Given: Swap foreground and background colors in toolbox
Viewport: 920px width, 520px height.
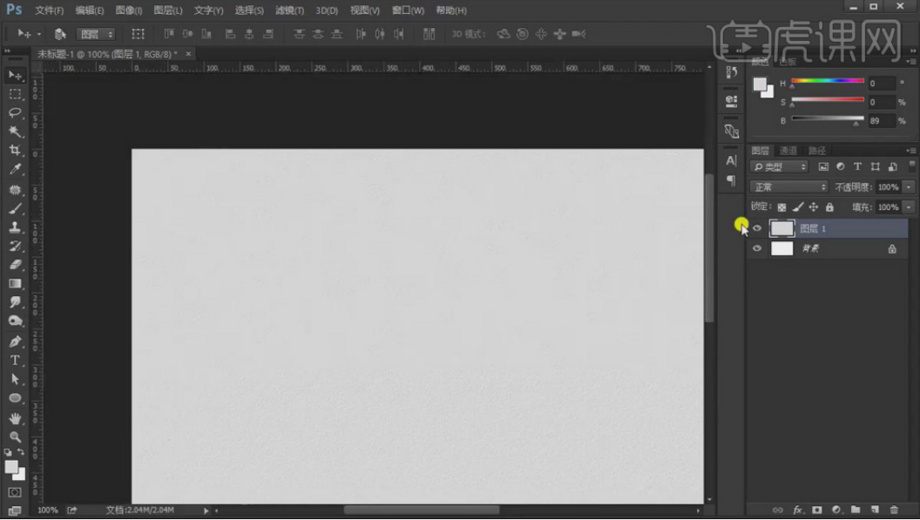Looking at the screenshot, I should coord(21,452).
